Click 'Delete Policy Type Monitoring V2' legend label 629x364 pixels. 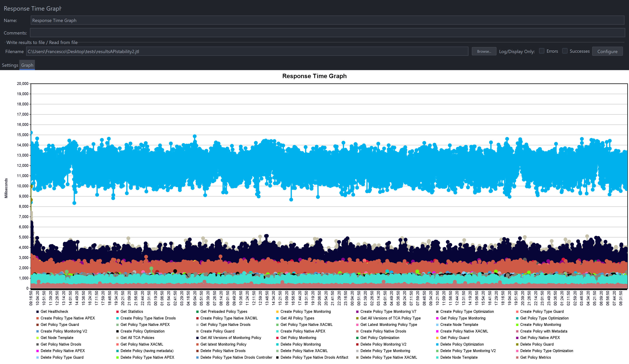468,351
